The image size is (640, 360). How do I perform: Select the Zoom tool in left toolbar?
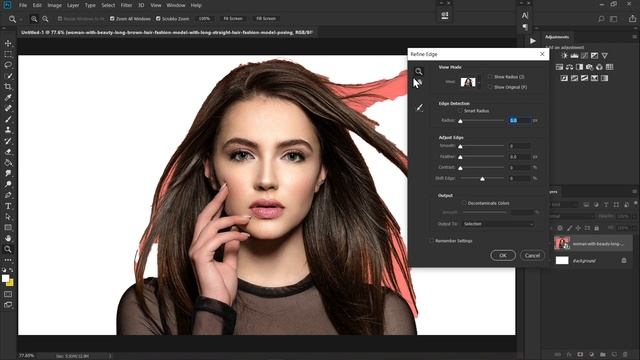tap(8, 249)
